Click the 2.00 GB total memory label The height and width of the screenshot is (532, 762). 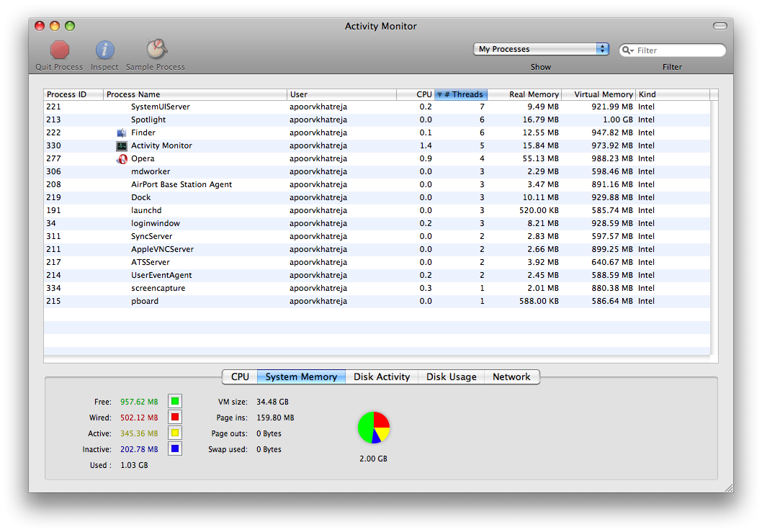[373, 459]
